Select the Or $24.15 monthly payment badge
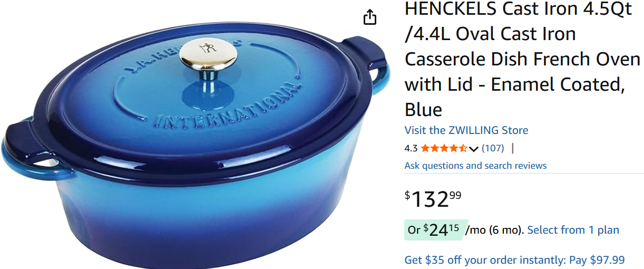Screen dimensions: 644x269 click(x=434, y=230)
